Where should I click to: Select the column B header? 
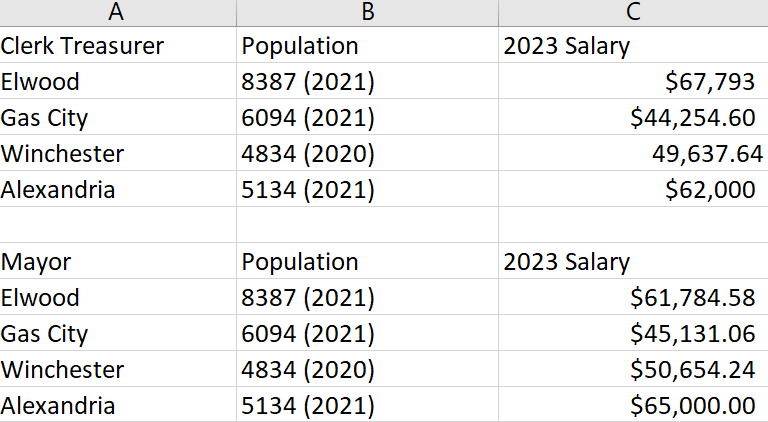pyautogui.click(x=367, y=12)
